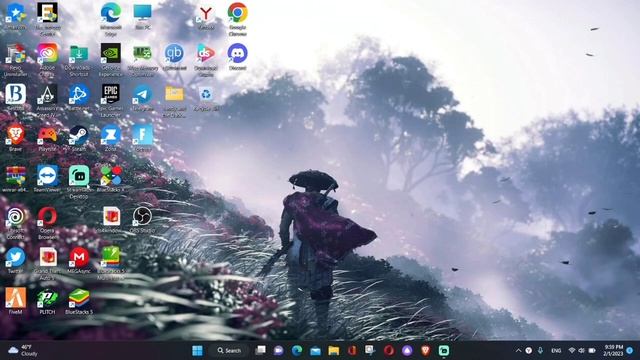Open the Bethesda launcher 'B' icon
This screenshot has height=360, width=640.
pos(16,94)
